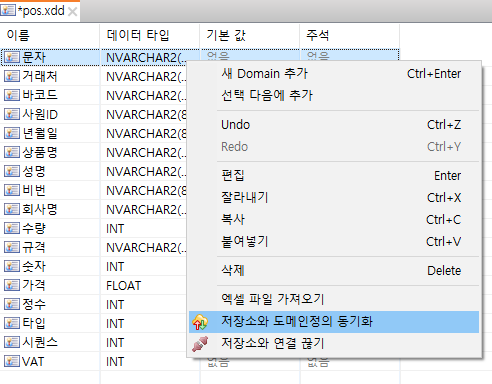Viewport: 492px width, 384px height.
Task: Choose 잘라내기 from context menu
Action: point(334,198)
